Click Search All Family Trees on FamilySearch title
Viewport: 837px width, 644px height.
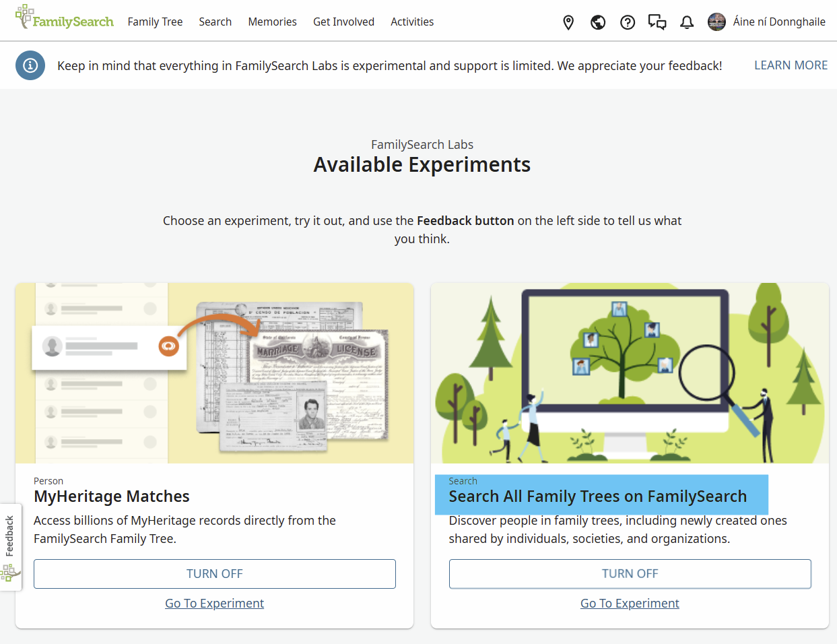(598, 496)
